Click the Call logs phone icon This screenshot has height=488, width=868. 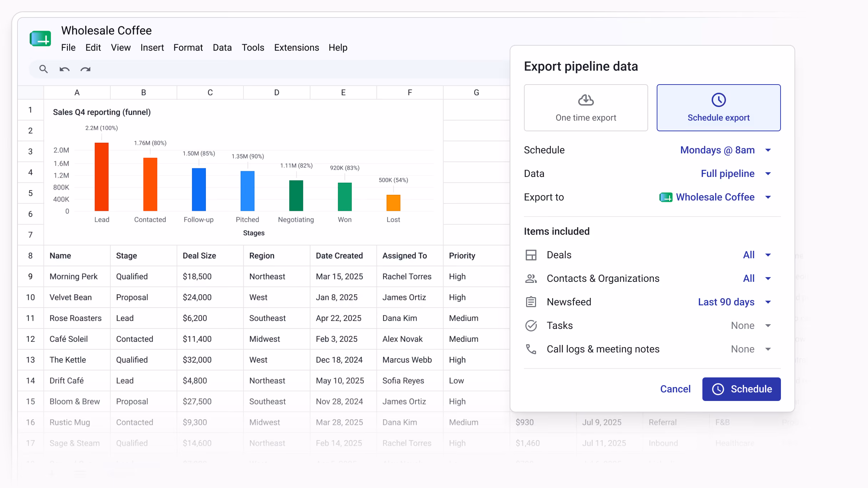531,349
